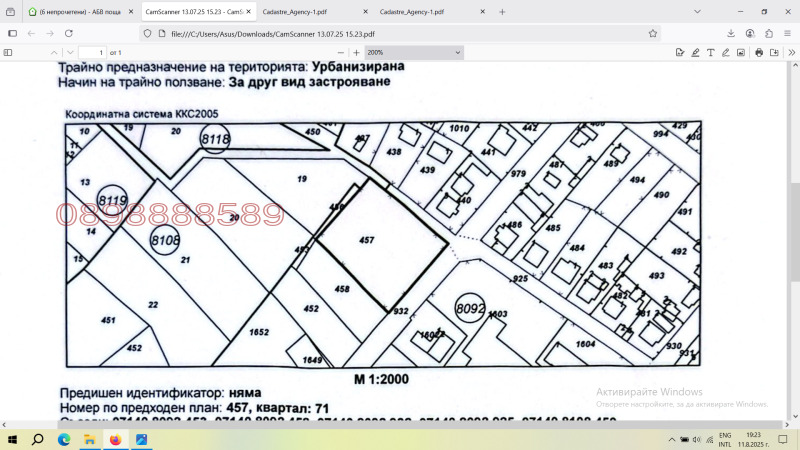Go to next page in PDF
Viewport: 800px width, 450px height.
[x=70, y=53]
